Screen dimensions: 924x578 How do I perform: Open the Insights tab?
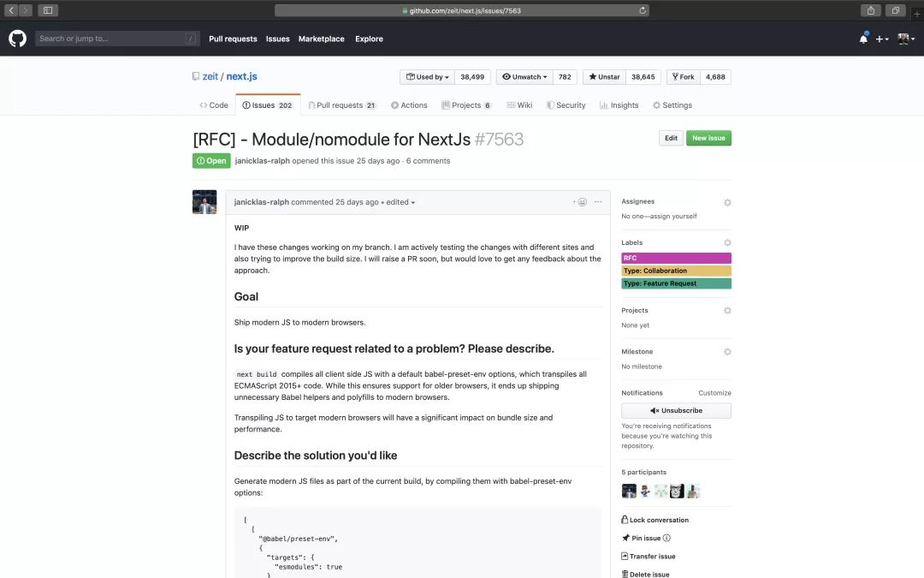point(619,105)
